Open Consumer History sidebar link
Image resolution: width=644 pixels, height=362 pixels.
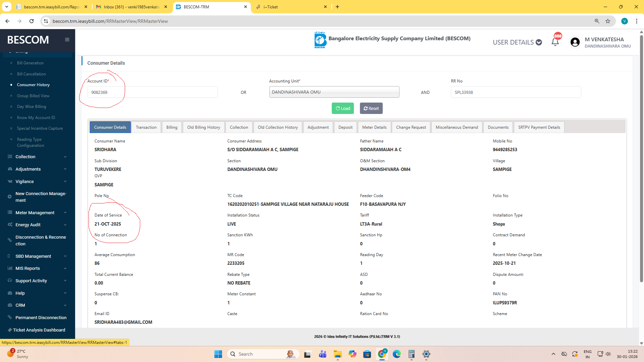click(x=33, y=85)
